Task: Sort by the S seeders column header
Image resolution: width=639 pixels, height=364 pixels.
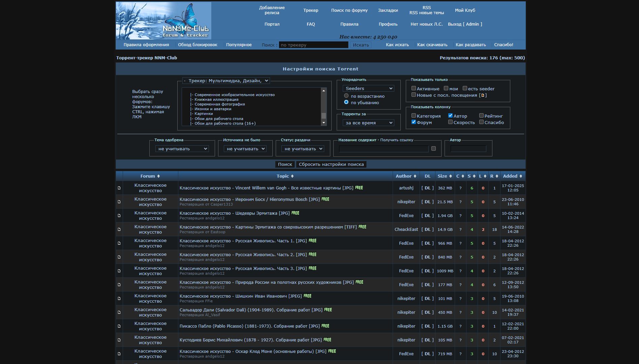Action: (x=471, y=176)
